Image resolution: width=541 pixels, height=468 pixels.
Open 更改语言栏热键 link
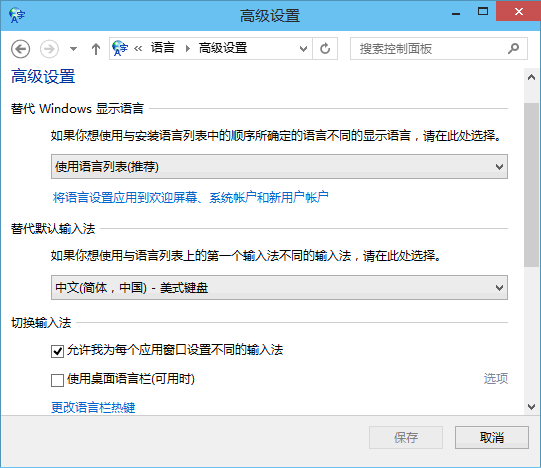93,408
